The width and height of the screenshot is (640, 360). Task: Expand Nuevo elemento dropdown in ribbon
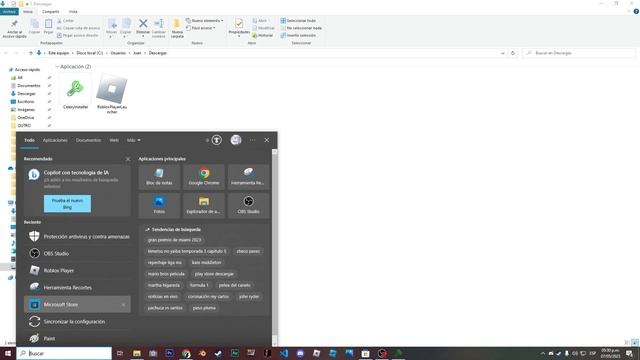pos(204,20)
